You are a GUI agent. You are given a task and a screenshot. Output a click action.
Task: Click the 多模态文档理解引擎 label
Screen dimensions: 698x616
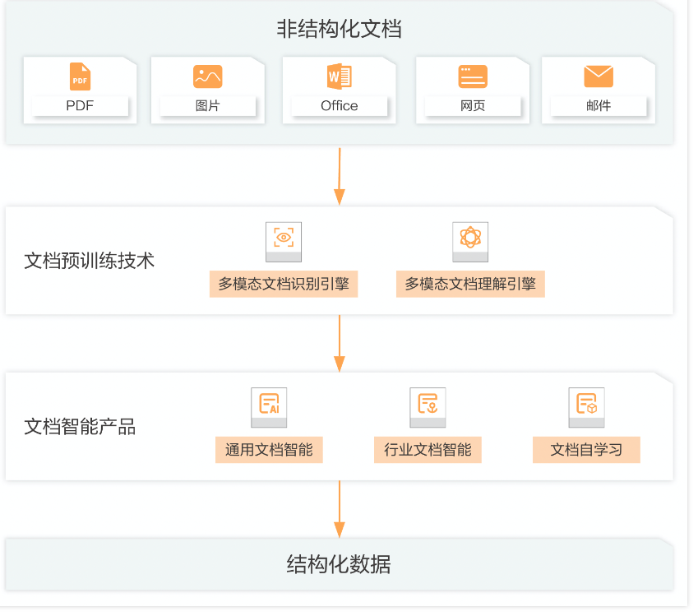click(470, 284)
